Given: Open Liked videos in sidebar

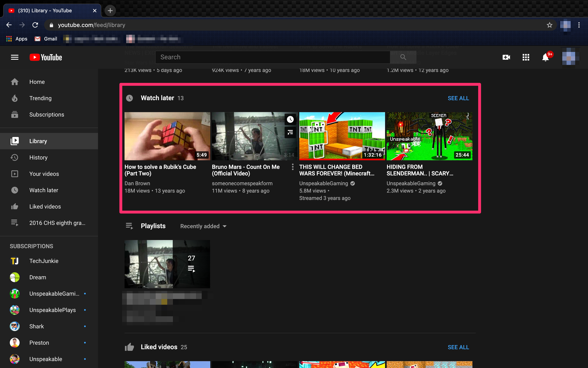Looking at the screenshot, I should coord(49,206).
